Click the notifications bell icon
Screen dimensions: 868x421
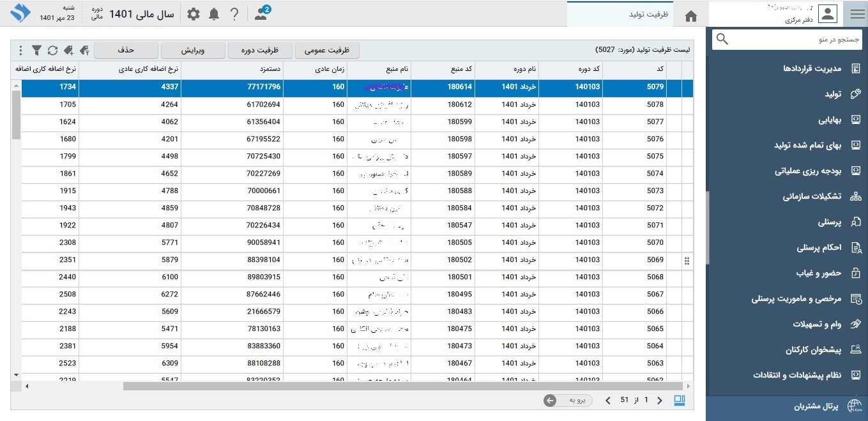214,14
